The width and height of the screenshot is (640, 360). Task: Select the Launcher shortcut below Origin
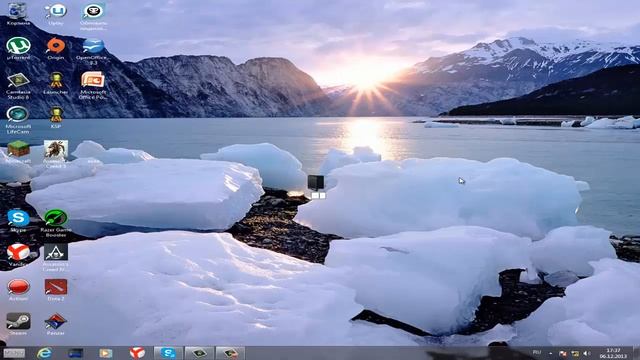[x=56, y=83]
